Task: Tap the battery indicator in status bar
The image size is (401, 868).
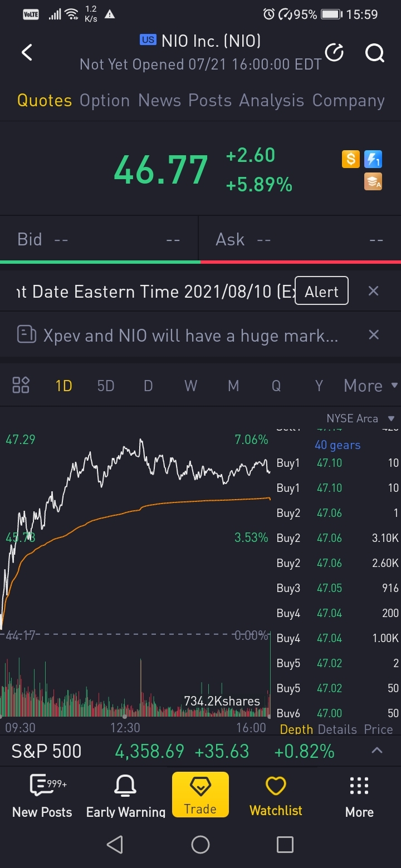Action: pyautogui.click(x=331, y=14)
